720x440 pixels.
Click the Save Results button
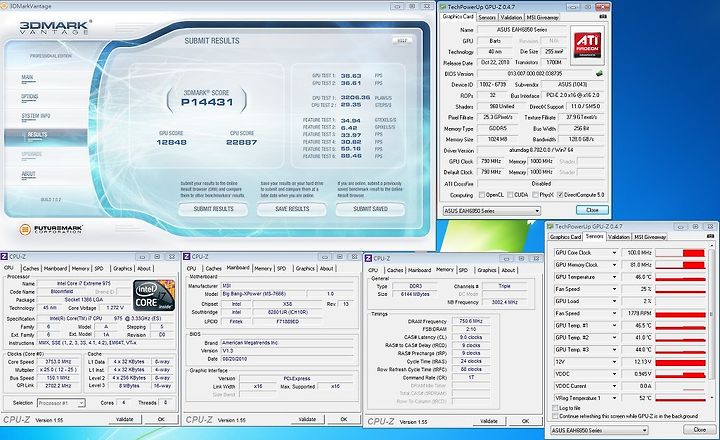click(x=292, y=209)
